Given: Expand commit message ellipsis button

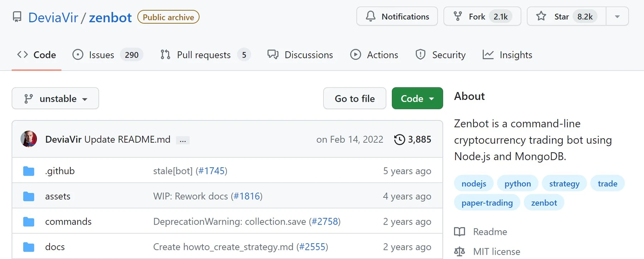Looking at the screenshot, I should (183, 140).
